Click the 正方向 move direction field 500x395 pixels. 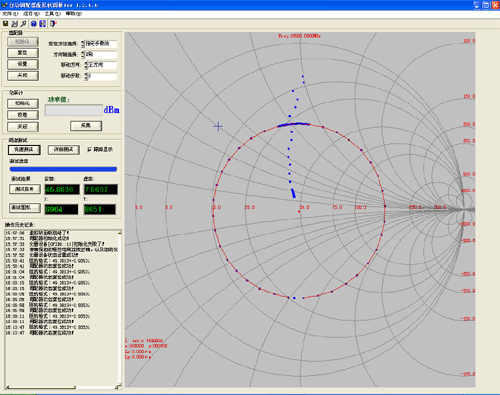pos(102,65)
